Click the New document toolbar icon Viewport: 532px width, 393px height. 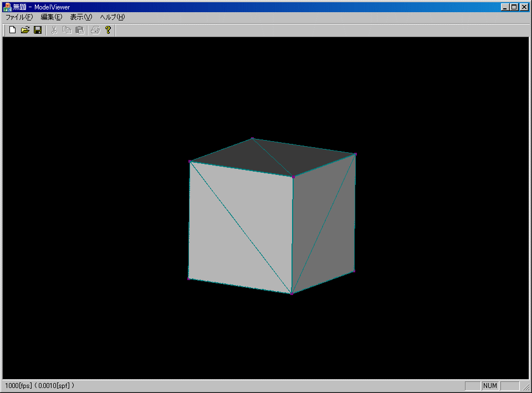pos(13,30)
